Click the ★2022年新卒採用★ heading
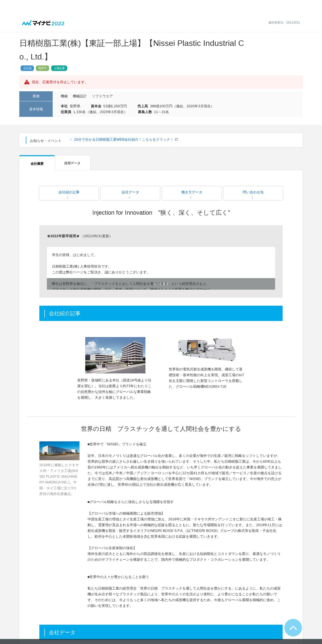 pos(63,236)
